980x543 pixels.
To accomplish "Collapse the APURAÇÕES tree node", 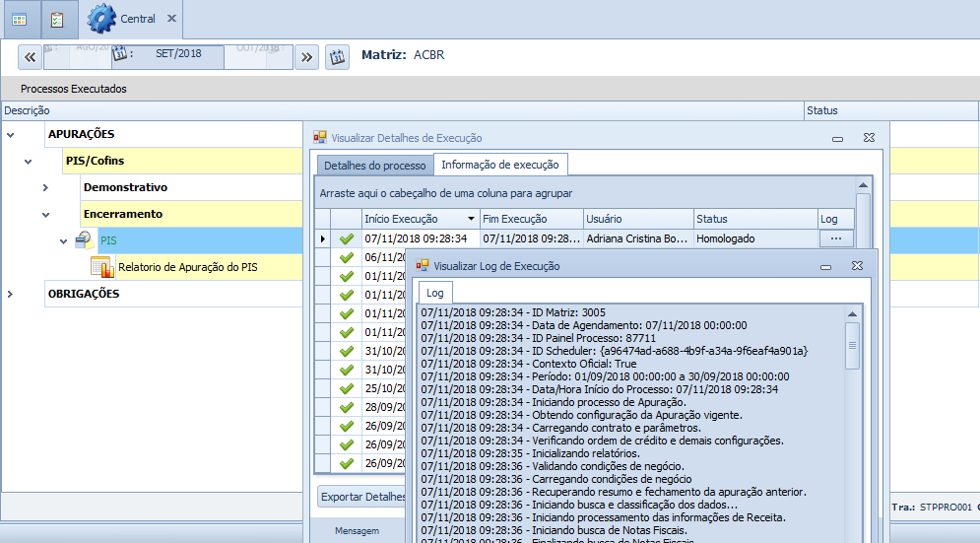I will pyautogui.click(x=11, y=134).
